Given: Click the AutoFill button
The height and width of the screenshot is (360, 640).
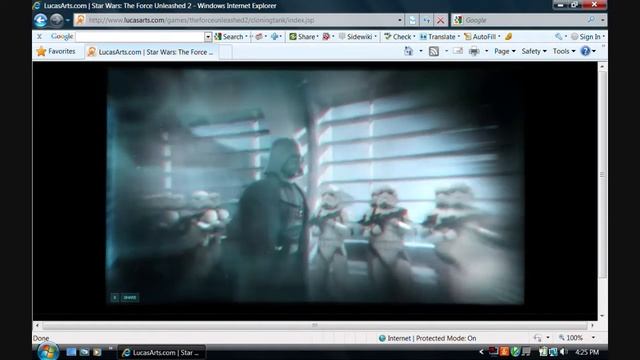Looking at the screenshot, I should pyautogui.click(x=481, y=37).
